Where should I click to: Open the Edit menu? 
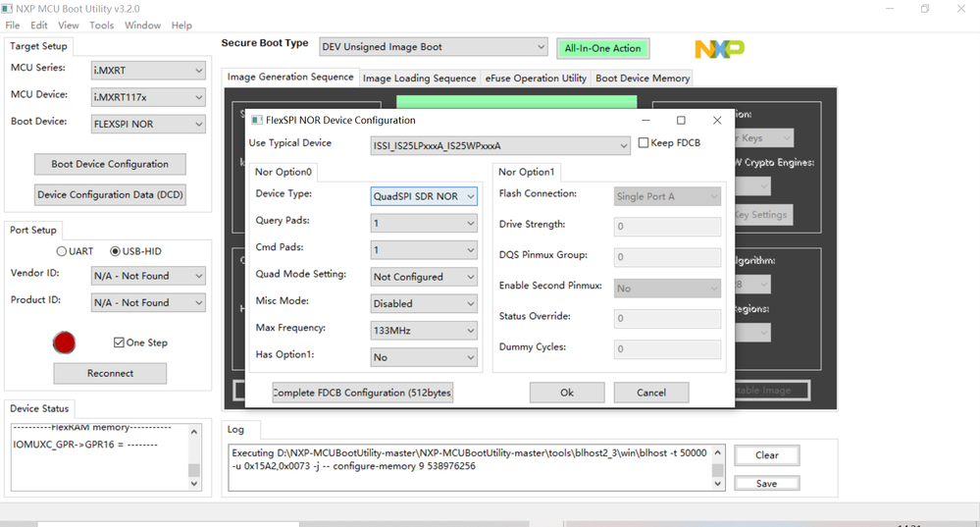click(39, 26)
